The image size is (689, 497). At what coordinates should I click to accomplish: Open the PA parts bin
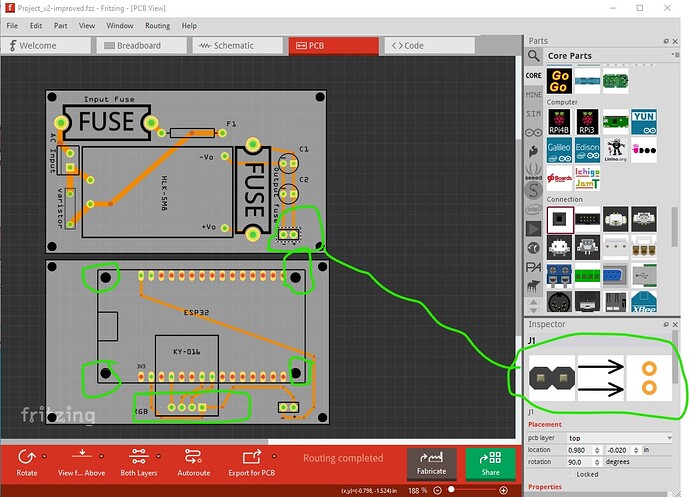coord(533,267)
